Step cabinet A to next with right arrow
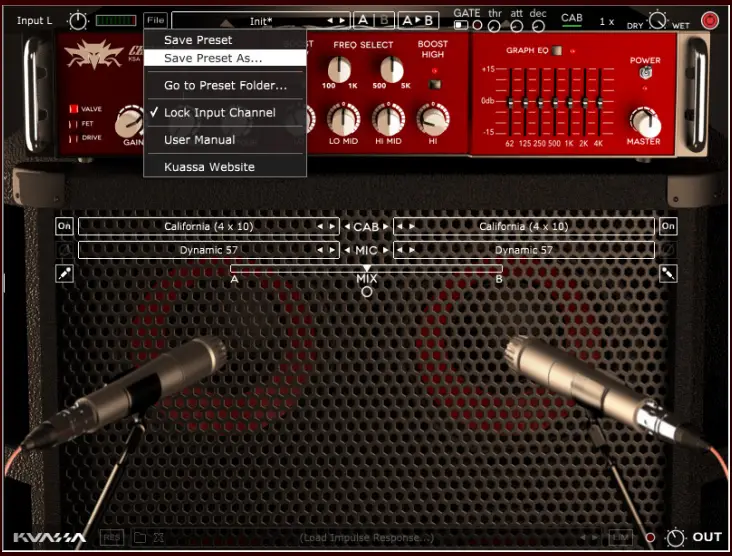The height and width of the screenshot is (556, 732). tap(332, 226)
